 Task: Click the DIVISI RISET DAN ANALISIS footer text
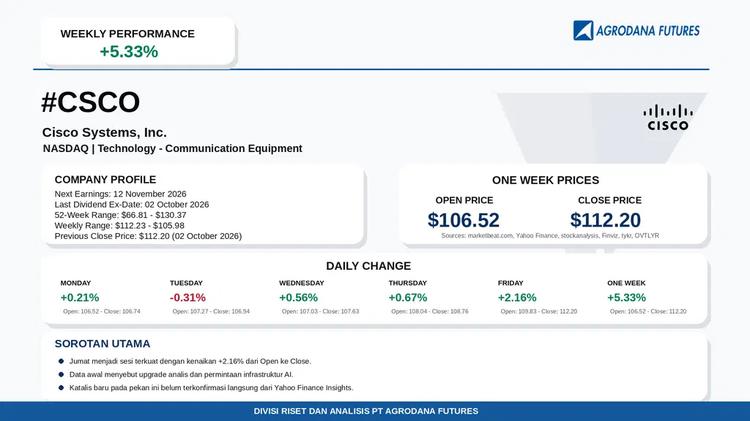pyautogui.click(x=366, y=411)
